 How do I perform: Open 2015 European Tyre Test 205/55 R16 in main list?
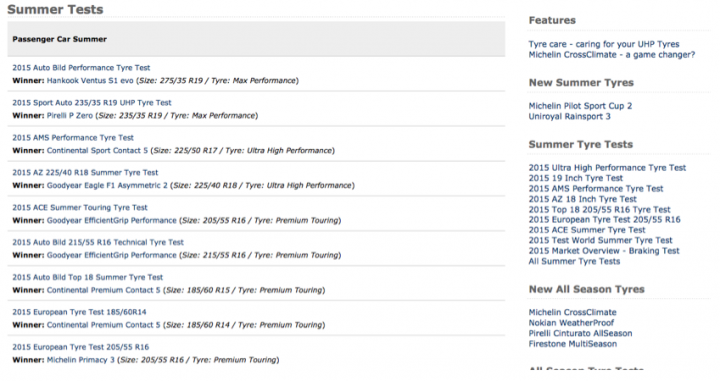pos(80,347)
